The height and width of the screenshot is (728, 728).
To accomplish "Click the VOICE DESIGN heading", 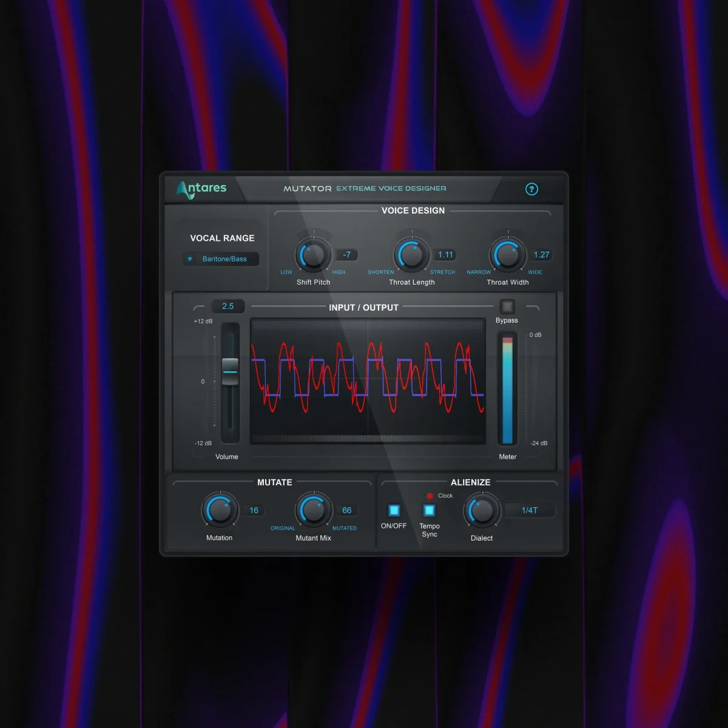I will [413, 211].
